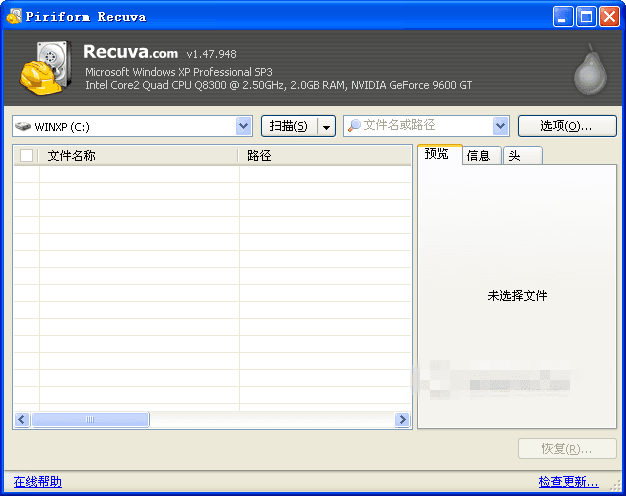Expand the 扫描 button dropdown arrow
The width and height of the screenshot is (626, 496).
pos(326,126)
